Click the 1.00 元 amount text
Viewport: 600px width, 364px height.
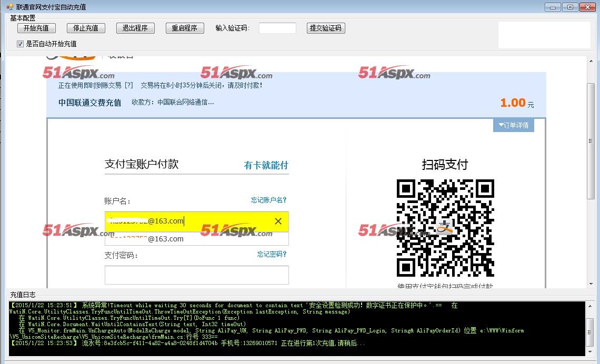(x=517, y=103)
